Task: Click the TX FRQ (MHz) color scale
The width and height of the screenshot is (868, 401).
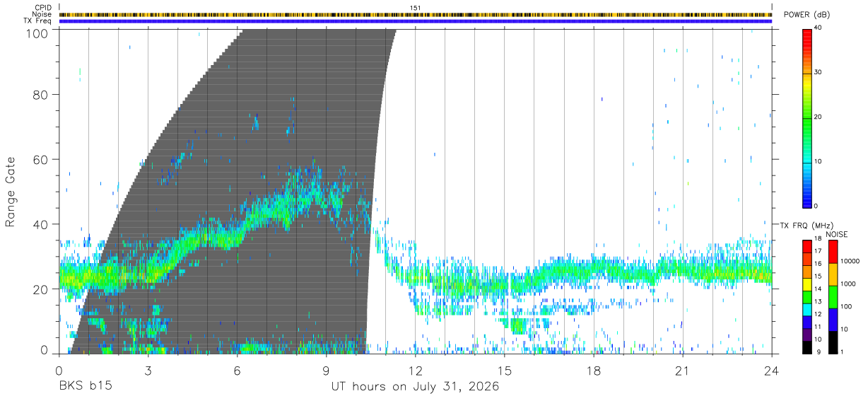Action: [x=807, y=296]
